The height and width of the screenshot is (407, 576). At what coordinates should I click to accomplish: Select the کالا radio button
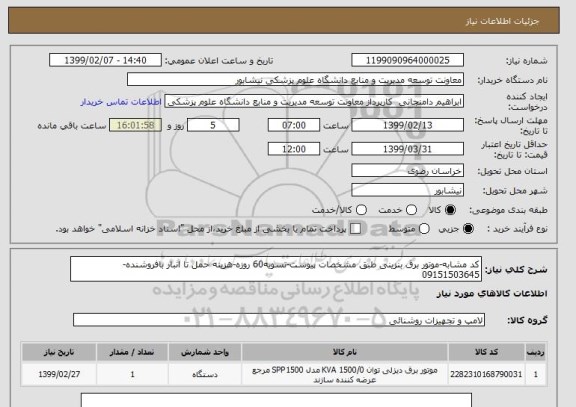450,210
